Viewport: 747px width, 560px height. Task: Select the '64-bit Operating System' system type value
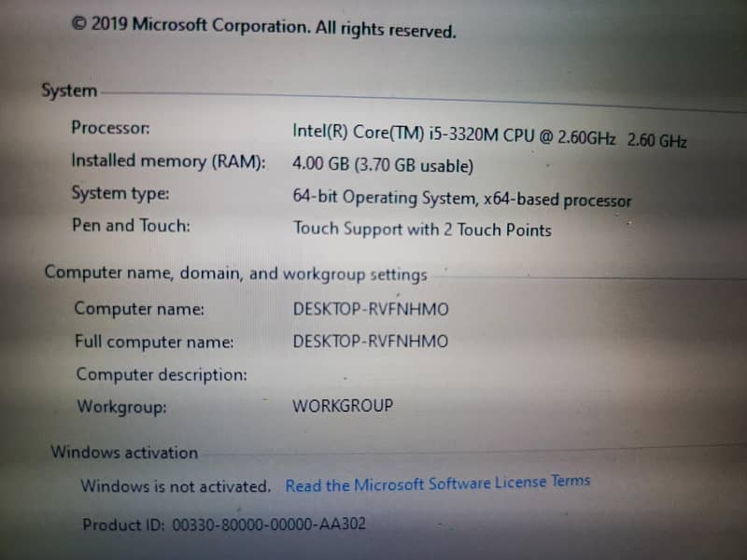pos(461,198)
